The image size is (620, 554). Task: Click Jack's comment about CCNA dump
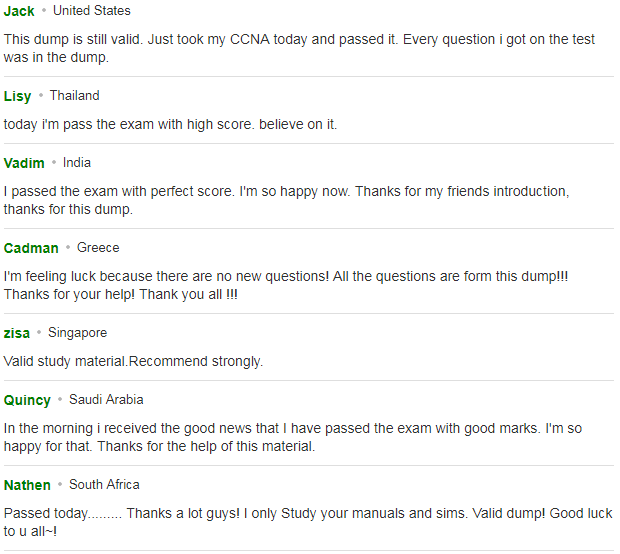tap(299, 48)
